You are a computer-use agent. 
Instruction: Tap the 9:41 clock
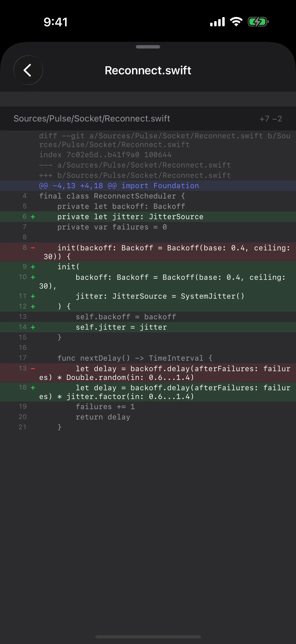[55, 22]
